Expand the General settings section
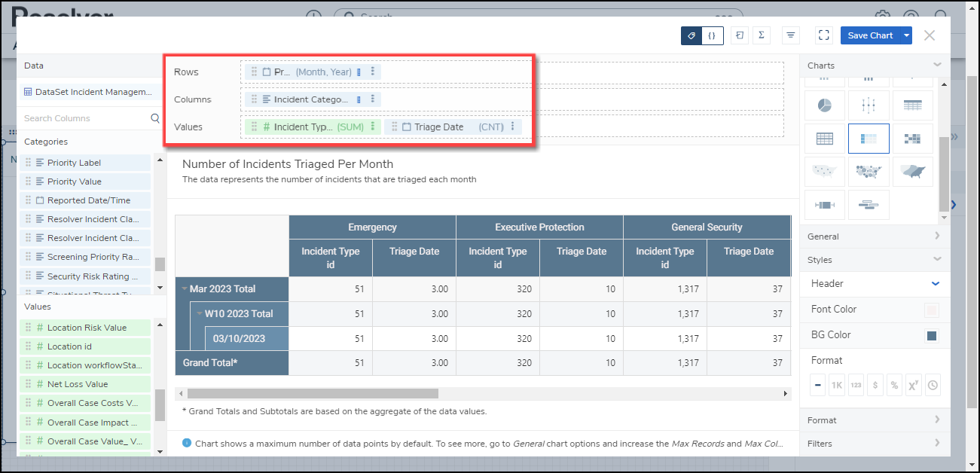 pyautogui.click(x=874, y=236)
